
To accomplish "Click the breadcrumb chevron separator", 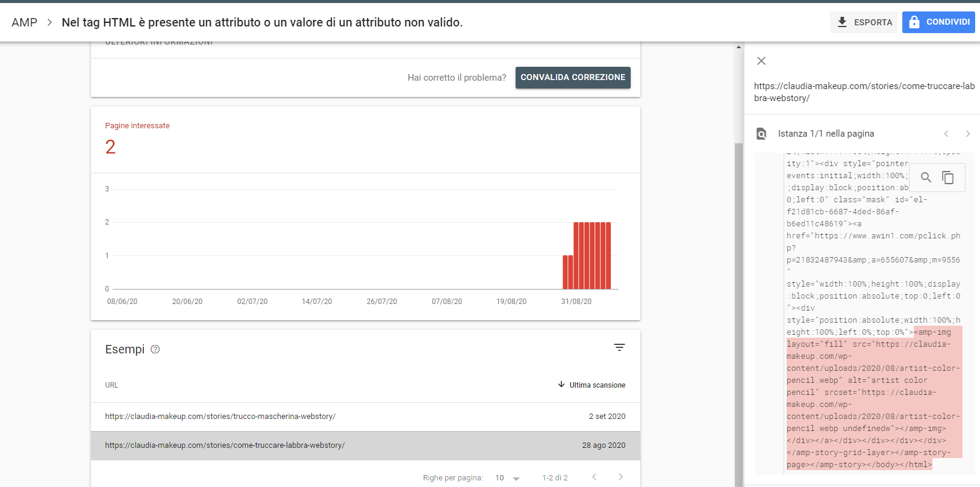I will (49, 22).
